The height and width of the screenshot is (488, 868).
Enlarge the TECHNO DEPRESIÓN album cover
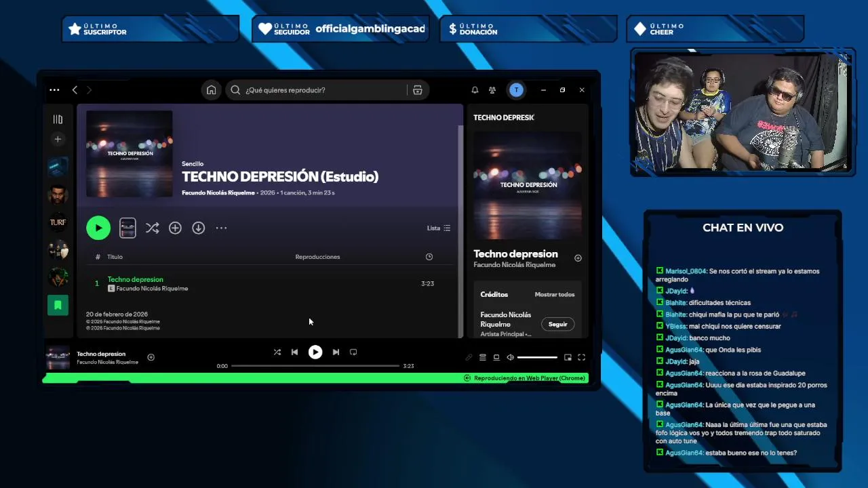129,154
